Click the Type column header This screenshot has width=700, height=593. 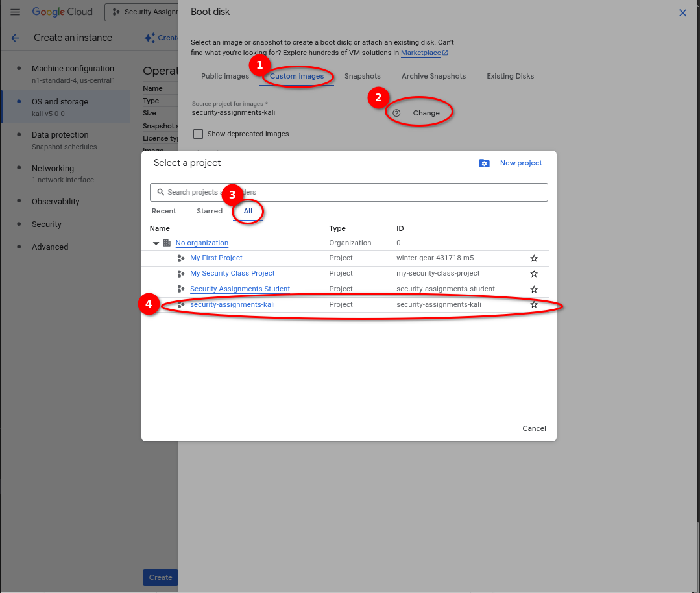(x=337, y=228)
